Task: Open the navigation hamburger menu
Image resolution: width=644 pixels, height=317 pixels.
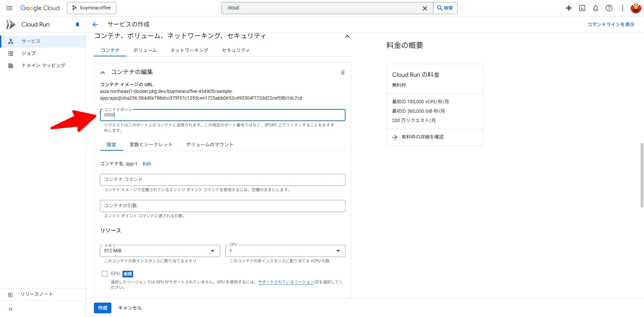Action: click(9, 8)
